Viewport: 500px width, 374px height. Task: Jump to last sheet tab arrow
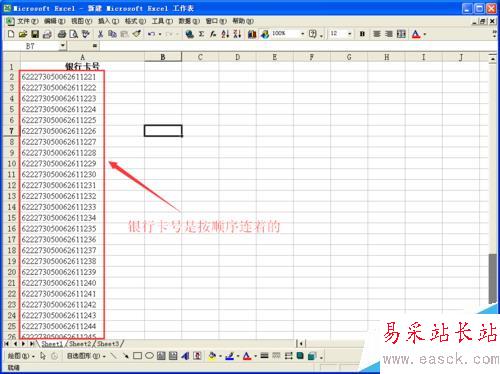[x=32, y=343]
